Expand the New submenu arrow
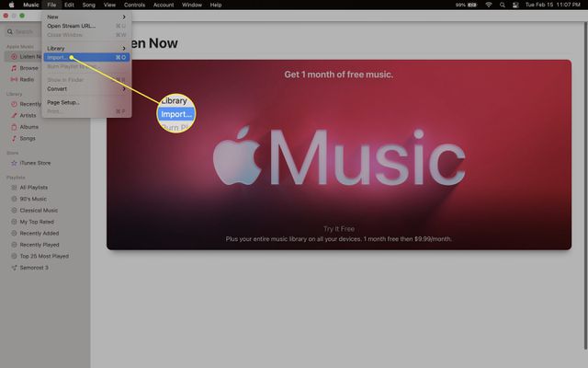Screen dimensions: 588x368 [x=124, y=17]
